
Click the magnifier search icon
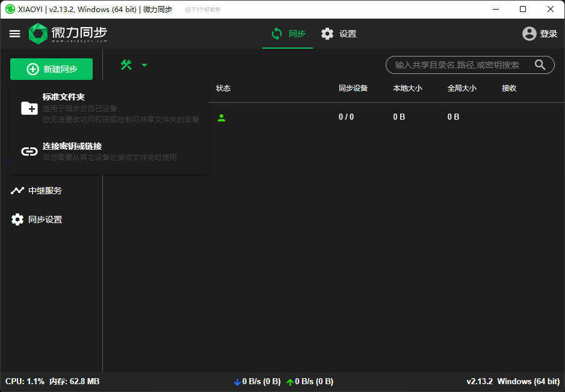pos(540,65)
